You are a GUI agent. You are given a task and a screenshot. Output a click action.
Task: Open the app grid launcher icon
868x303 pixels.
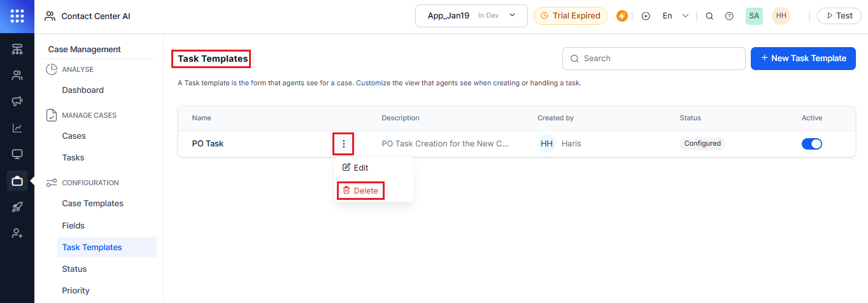[17, 16]
